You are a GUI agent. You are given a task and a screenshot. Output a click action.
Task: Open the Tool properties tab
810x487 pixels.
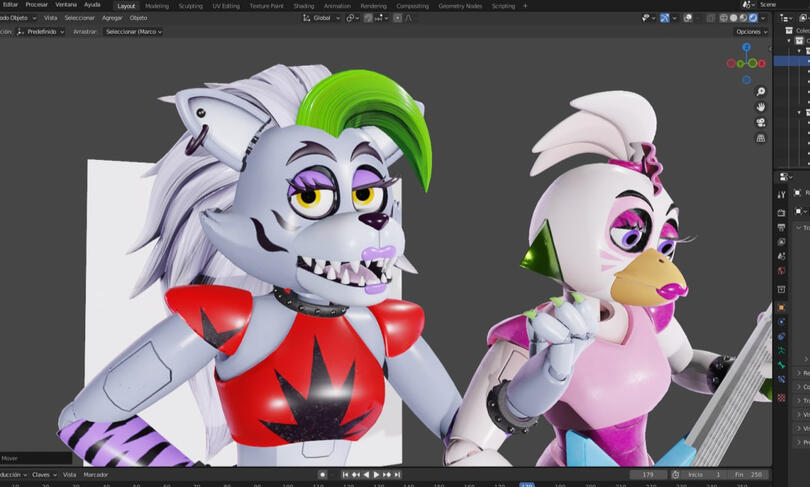(x=781, y=194)
